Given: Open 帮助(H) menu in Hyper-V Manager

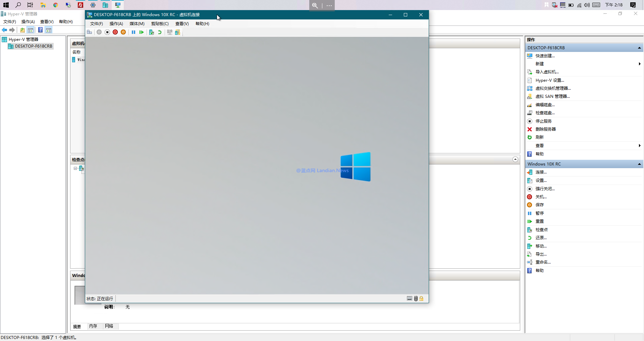Looking at the screenshot, I should (x=66, y=22).
